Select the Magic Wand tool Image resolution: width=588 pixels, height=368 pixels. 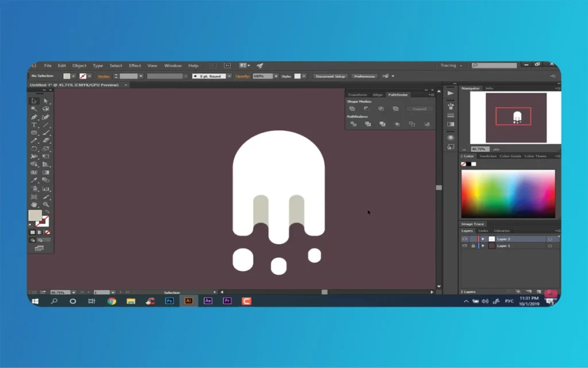click(34, 109)
